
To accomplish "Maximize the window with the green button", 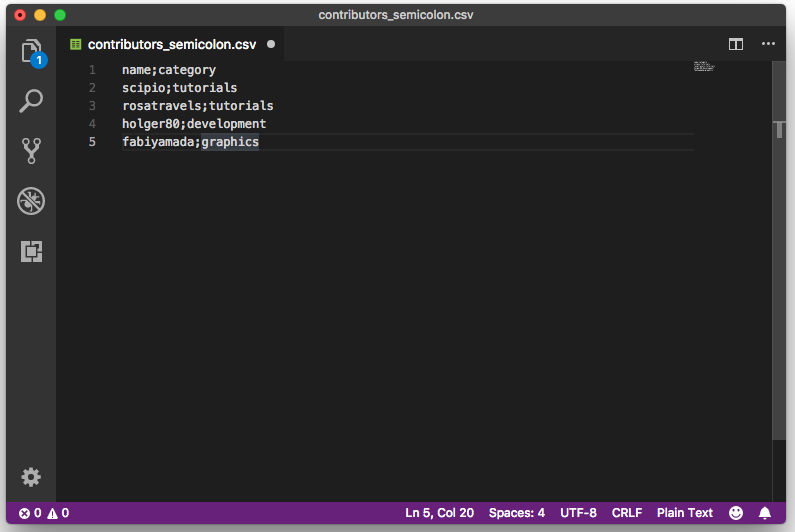I will (x=60, y=15).
